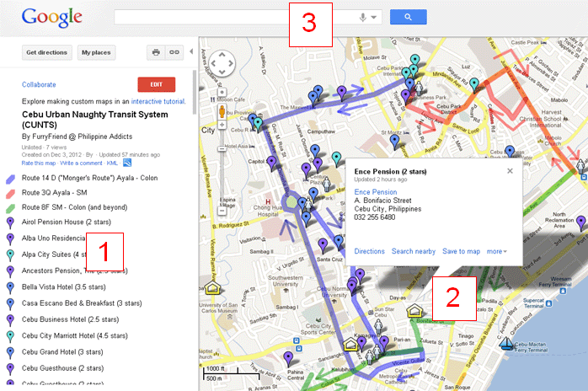
Task: Click Rate this map link
Action: (39, 163)
